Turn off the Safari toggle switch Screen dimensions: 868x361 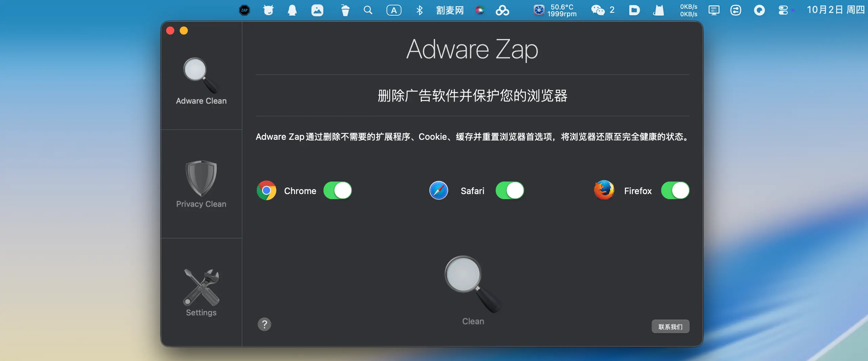[510, 191]
